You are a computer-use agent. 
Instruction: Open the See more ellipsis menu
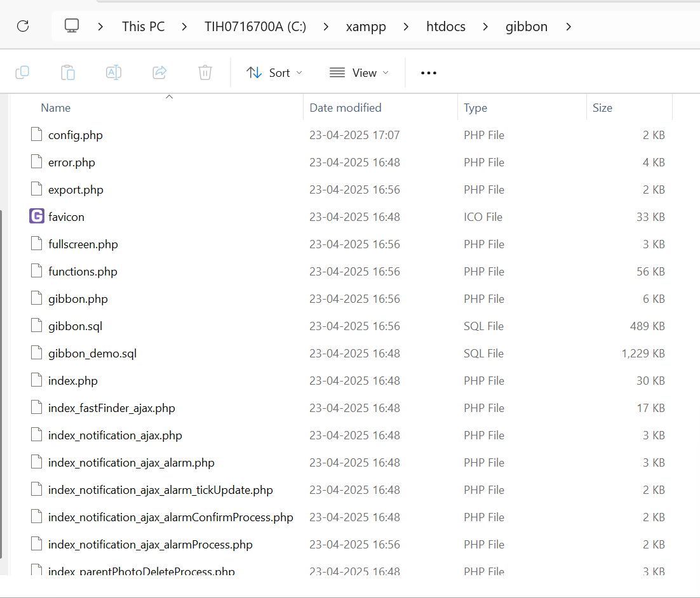point(429,73)
